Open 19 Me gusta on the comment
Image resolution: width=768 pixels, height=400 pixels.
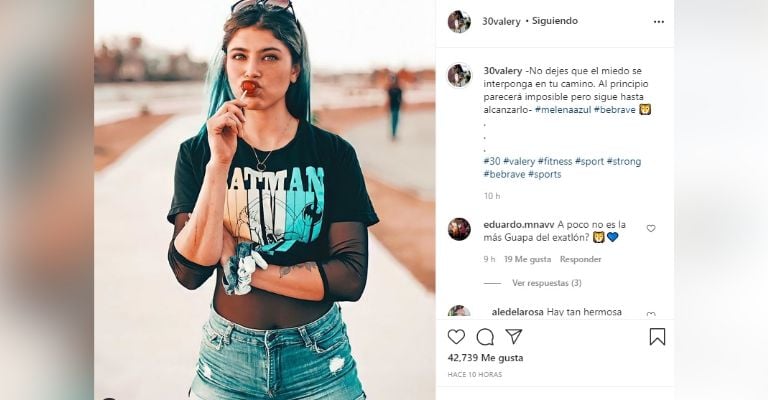(x=528, y=259)
